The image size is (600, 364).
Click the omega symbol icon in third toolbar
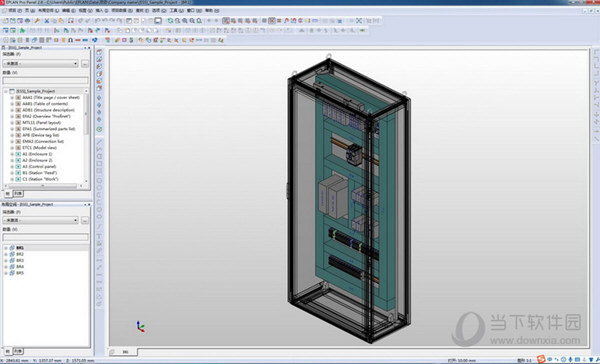[70, 40]
